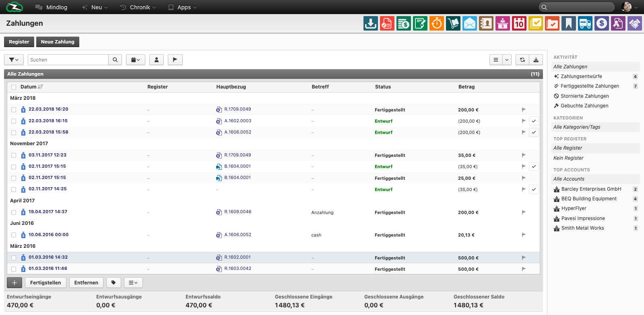Check the 22.03.2018 16:20 row checkbox
The height and width of the screenshot is (315, 644).
click(14, 110)
